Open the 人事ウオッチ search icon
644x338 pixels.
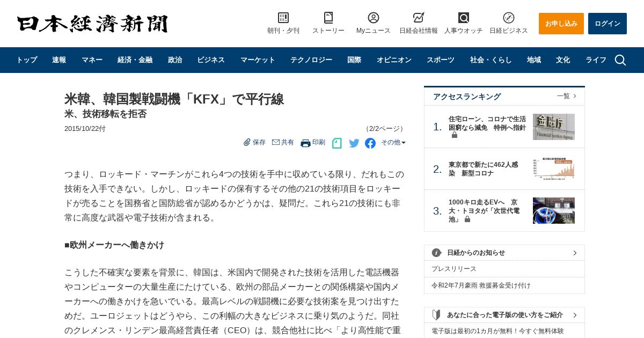pyautogui.click(x=464, y=18)
